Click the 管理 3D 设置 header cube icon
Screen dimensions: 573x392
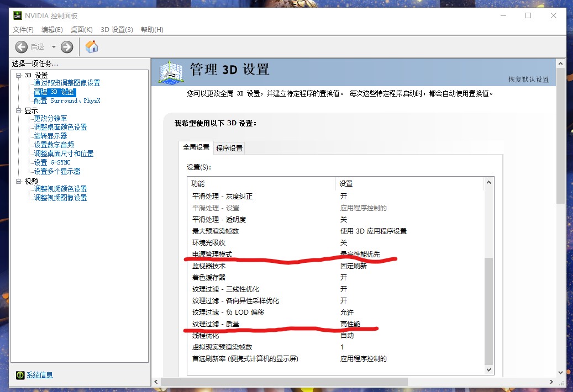pyautogui.click(x=171, y=72)
